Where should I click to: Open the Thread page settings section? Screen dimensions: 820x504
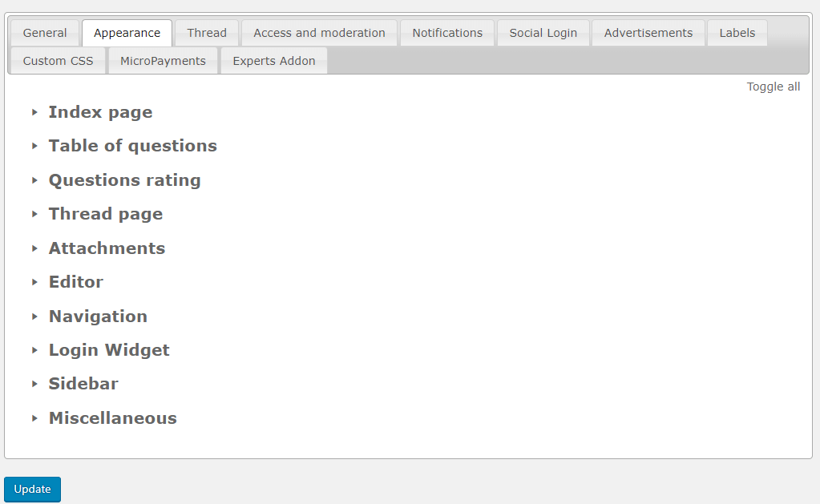pos(105,214)
